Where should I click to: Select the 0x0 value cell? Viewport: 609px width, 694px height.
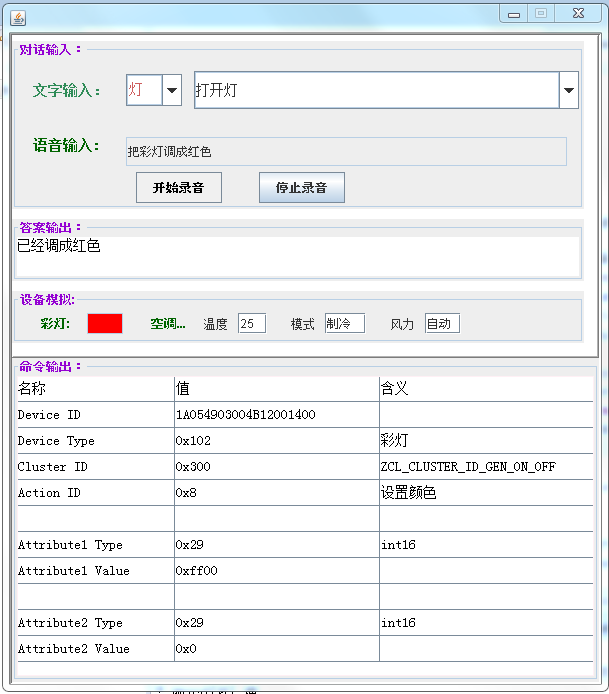coord(277,649)
